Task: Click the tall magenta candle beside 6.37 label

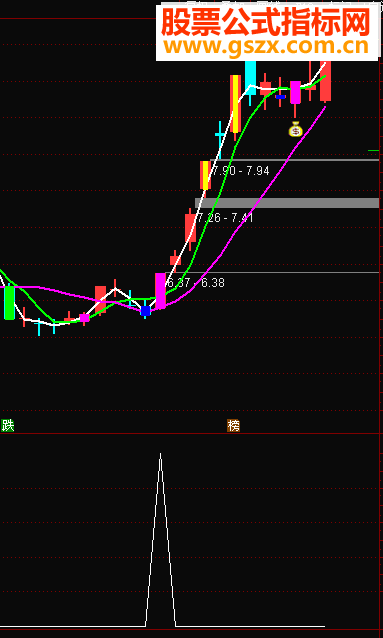Action: [160, 291]
